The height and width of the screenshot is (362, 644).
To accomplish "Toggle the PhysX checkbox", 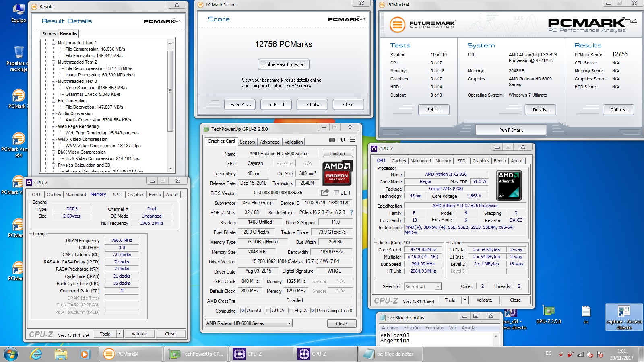I will pyautogui.click(x=290, y=311).
